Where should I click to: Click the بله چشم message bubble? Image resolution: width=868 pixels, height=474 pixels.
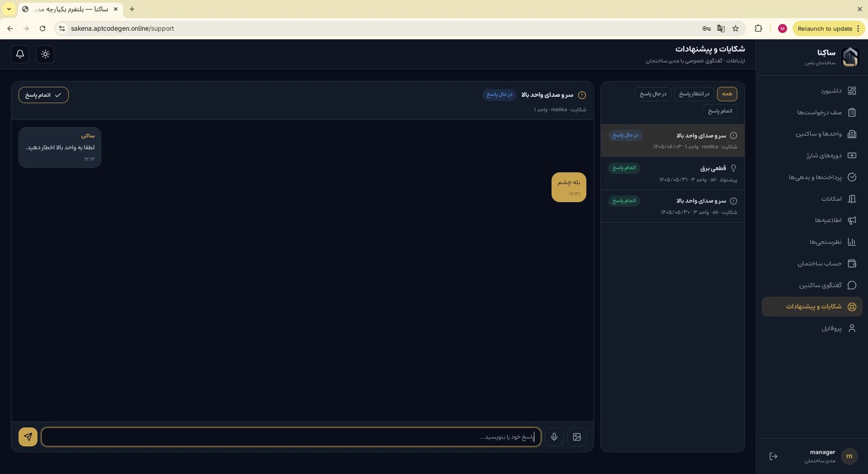pos(569,187)
